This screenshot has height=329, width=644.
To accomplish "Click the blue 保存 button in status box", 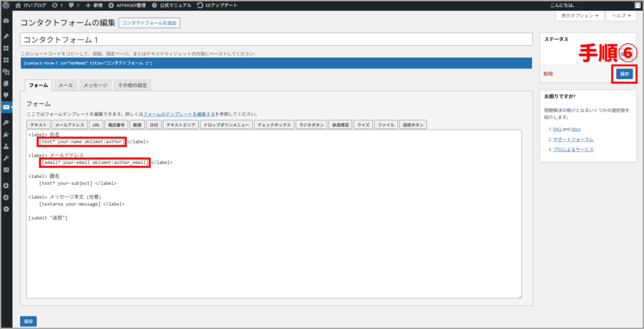I will pyautogui.click(x=623, y=74).
